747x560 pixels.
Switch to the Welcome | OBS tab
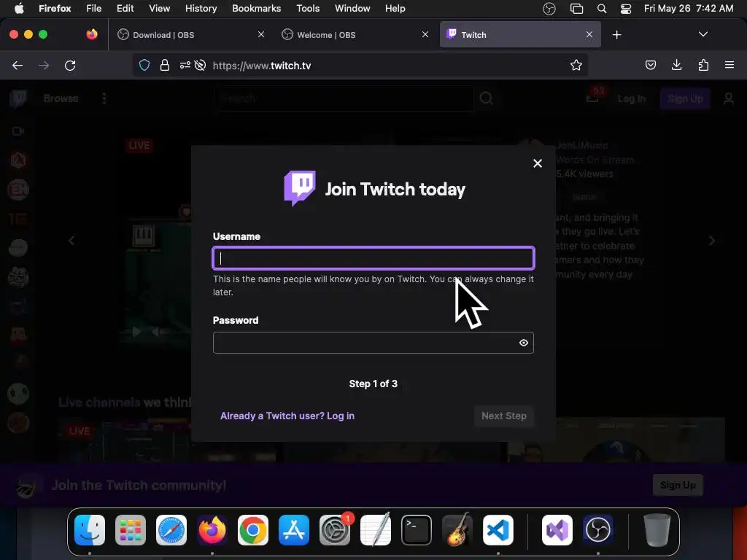(355, 35)
